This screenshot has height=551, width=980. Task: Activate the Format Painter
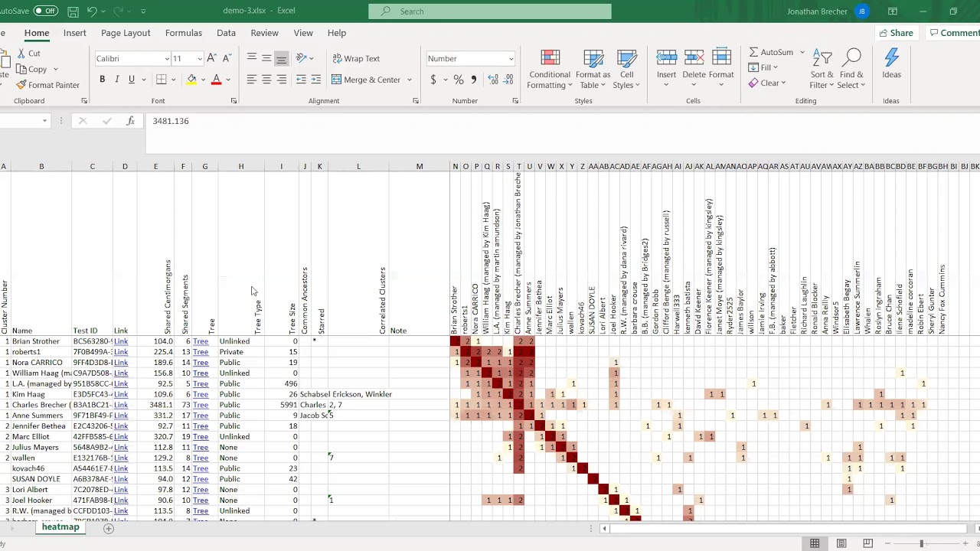coord(47,85)
